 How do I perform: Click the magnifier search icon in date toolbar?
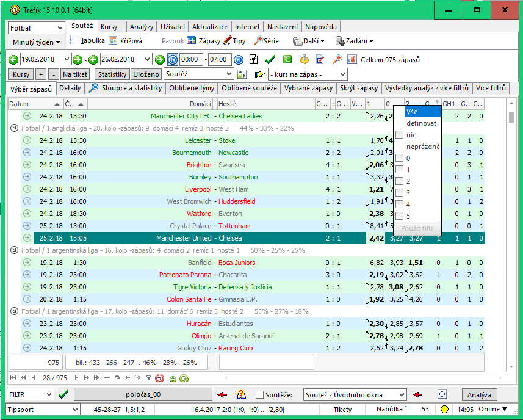(x=337, y=60)
